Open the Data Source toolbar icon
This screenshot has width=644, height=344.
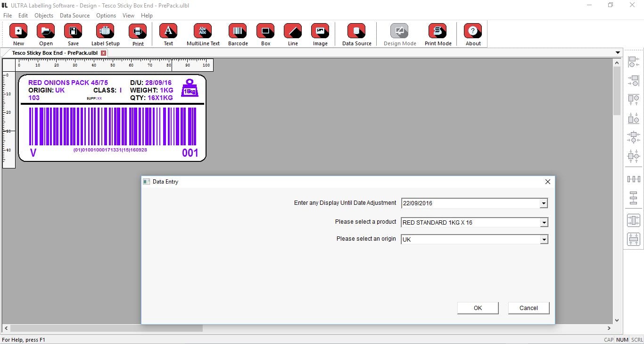356,31
